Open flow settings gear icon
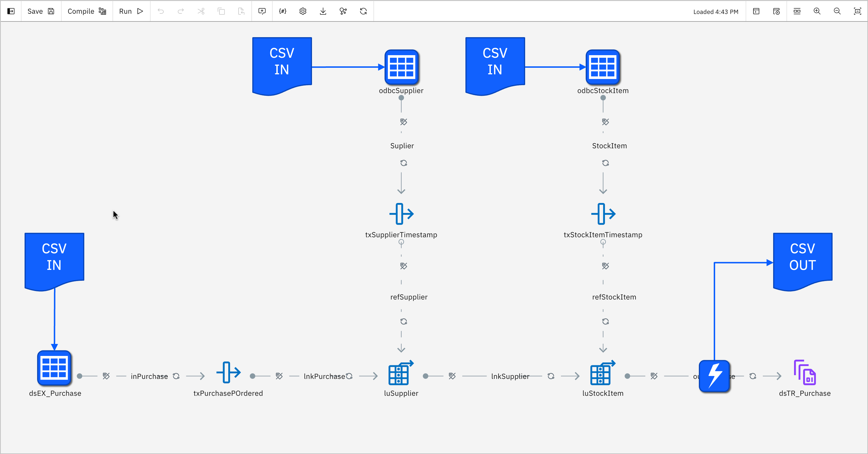 tap(303, 11)
